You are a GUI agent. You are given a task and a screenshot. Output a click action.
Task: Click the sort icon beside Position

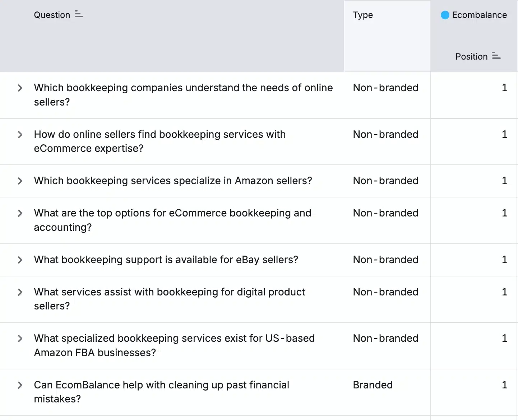pyautogui.click(x=496, y=56)
